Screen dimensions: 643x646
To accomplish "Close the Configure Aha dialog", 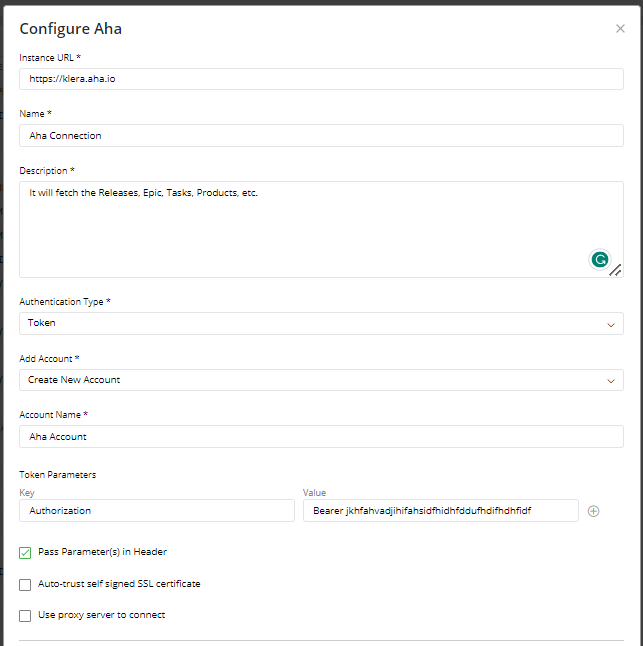I will click(x=620, y=28).
